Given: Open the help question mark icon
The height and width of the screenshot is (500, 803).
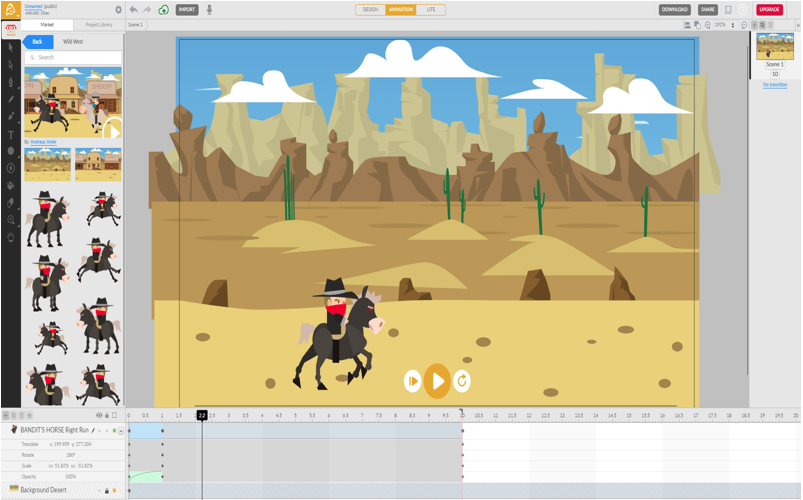Looking at the screenshot, I should point(743,10).
